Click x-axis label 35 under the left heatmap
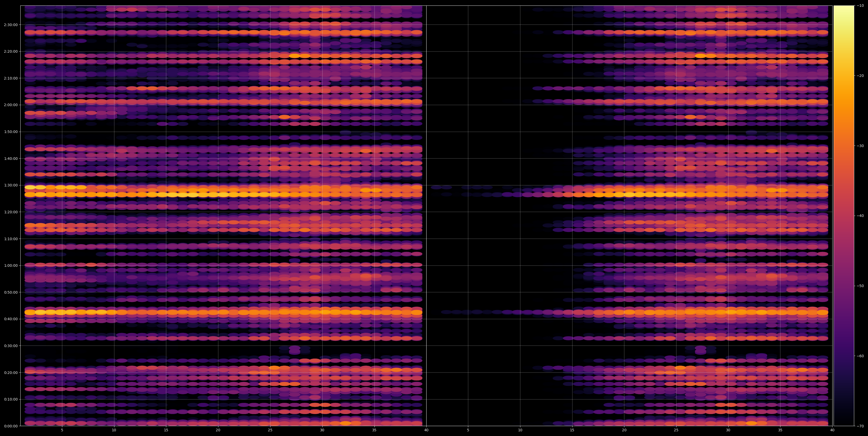The image size is (868, 436). click(x=374, y=430)
